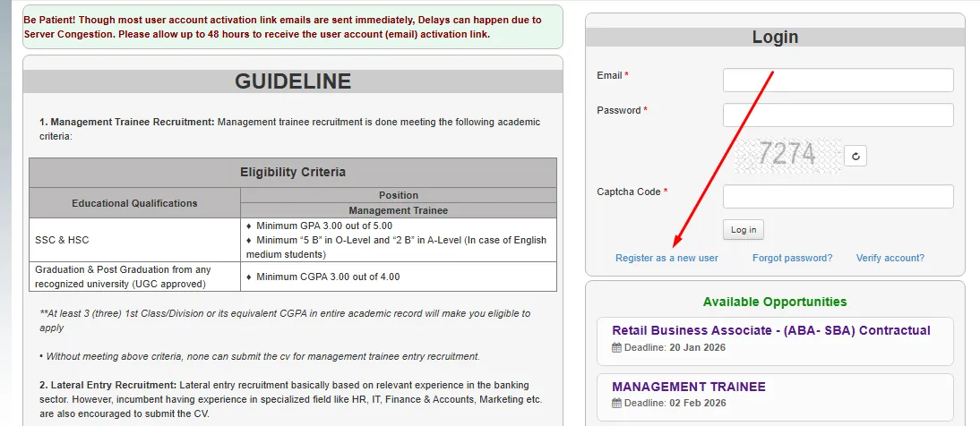980x426 pixels.
Task: Refresh the captcha image
Action: (x=855, y=157)
